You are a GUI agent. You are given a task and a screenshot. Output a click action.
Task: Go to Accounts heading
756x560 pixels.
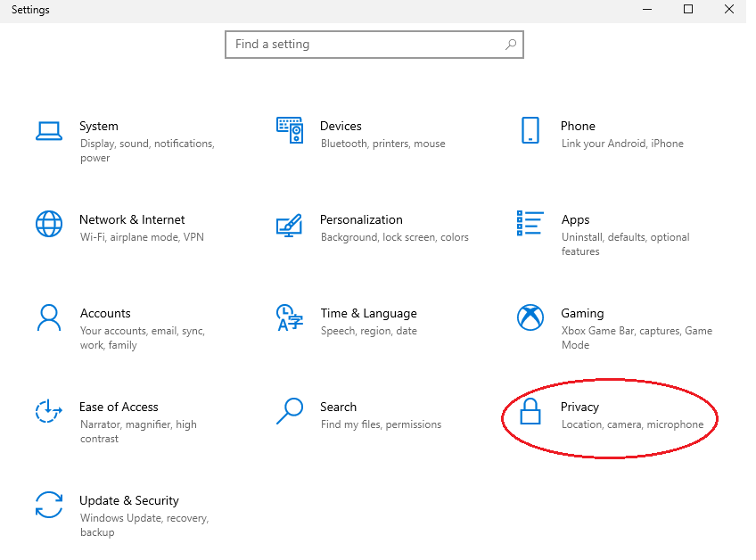point(105,313)
